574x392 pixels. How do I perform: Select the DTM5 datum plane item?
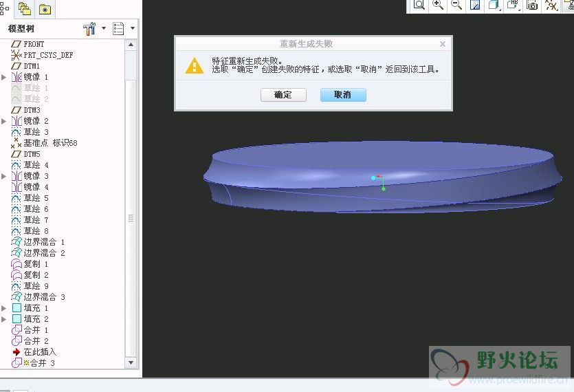[25, 154]
